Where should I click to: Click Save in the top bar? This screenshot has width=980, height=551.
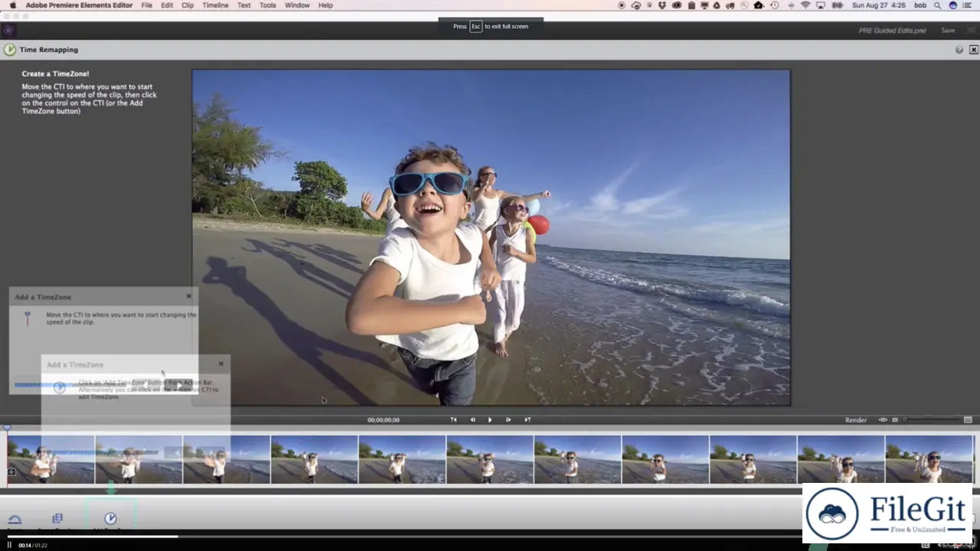tap(948, 31)
